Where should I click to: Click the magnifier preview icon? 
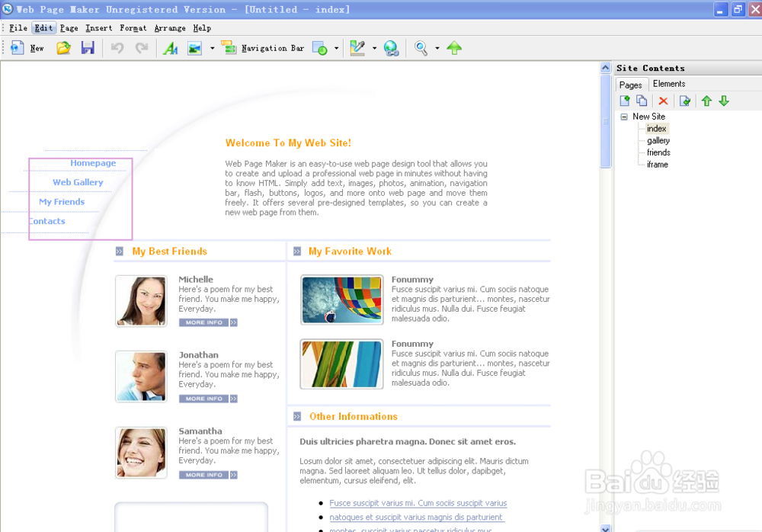[421, 48]
